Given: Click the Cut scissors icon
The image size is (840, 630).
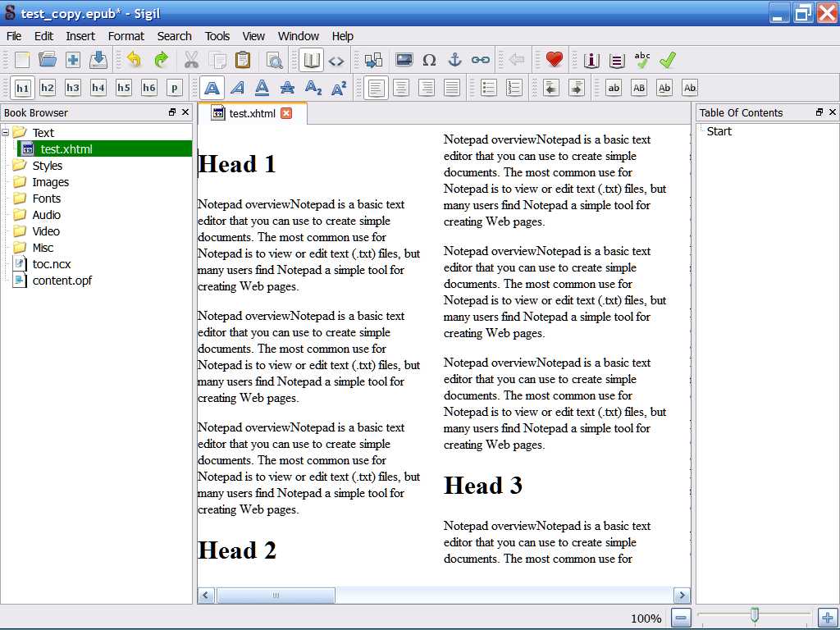Looking at the screenshot, I should click(191, 60).
